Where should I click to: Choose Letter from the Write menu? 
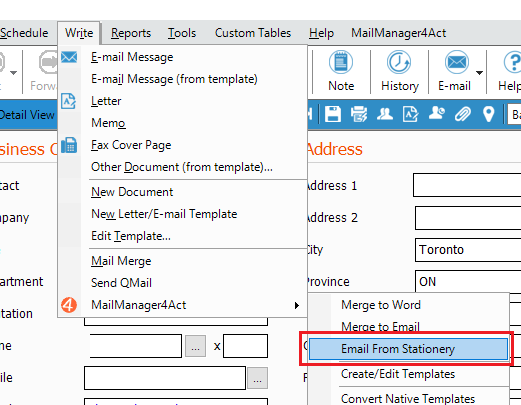(x=106, y=101)
